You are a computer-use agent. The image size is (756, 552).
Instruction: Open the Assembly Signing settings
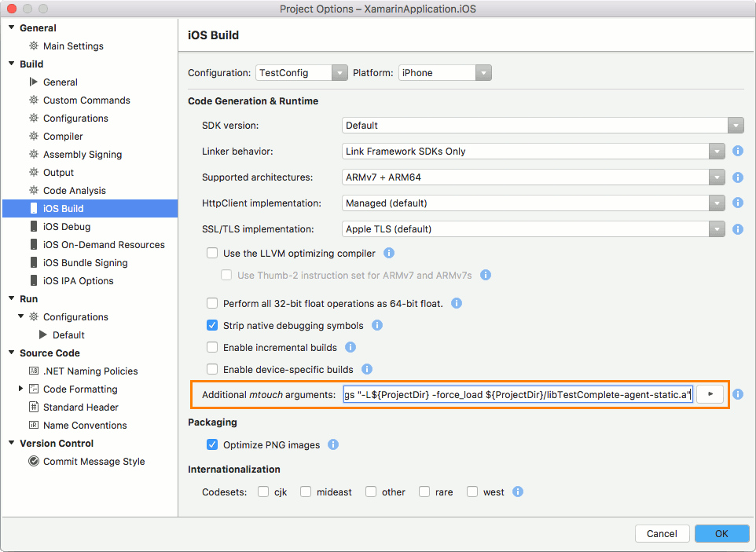click(81, 154)
